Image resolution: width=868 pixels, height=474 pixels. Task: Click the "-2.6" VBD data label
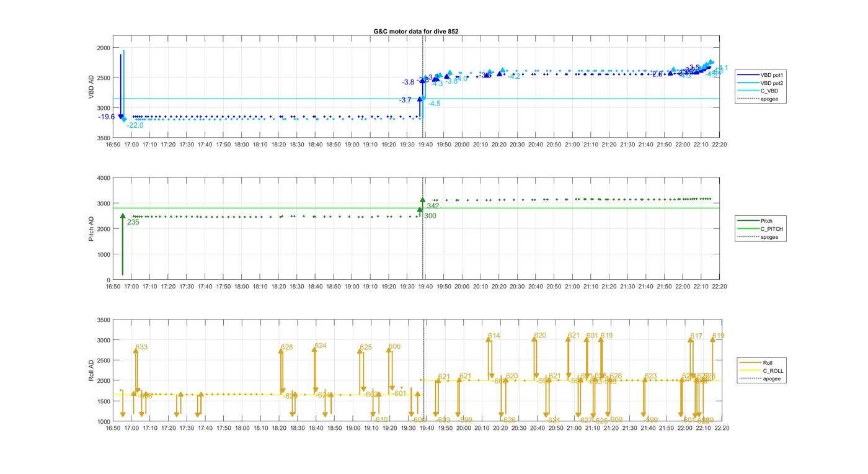click(x=657, y=74)
